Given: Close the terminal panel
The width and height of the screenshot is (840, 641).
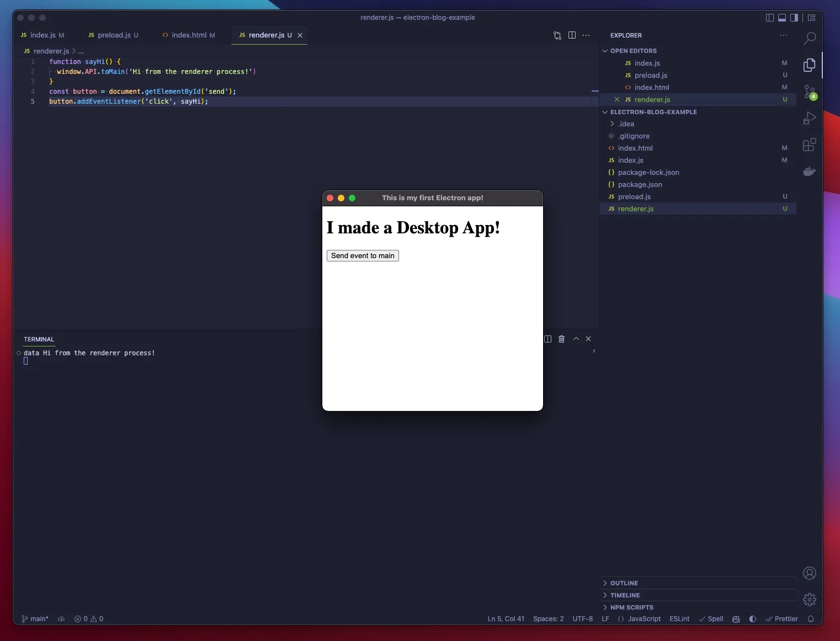Looking at the screenshot, I should [x=588, y=339].
